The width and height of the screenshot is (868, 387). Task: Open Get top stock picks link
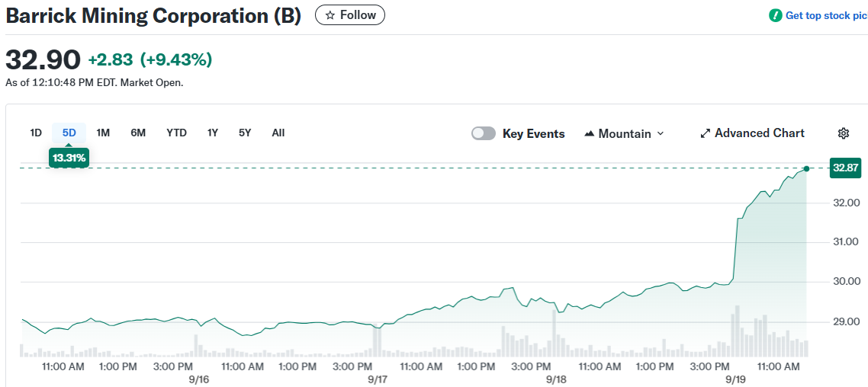(x=825, y=15)
